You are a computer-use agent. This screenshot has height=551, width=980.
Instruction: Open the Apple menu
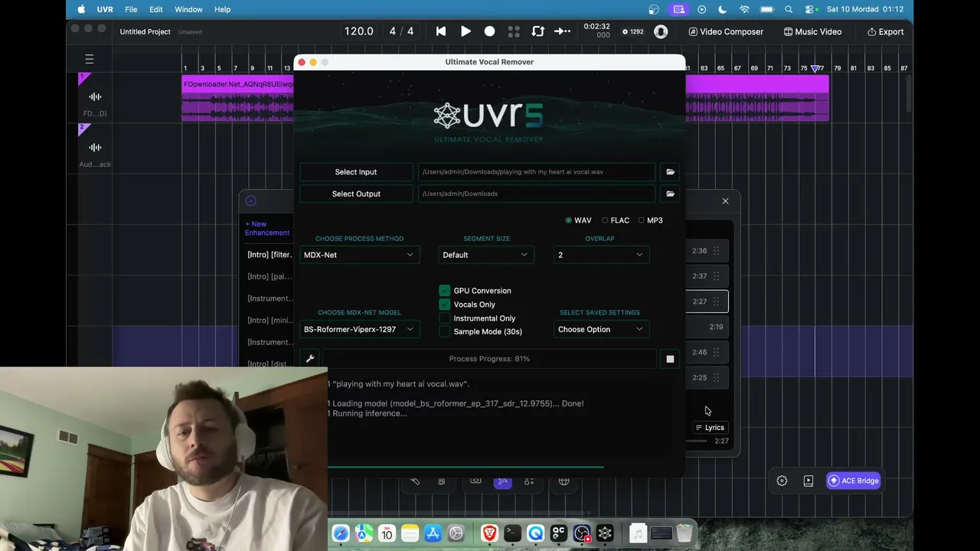pyautogui.click(x=81, y=9)
